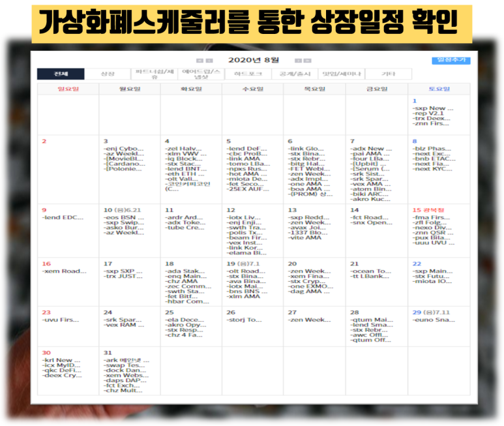
Task: Open '-euno Sna...' event on August 29
Action: 434,320
